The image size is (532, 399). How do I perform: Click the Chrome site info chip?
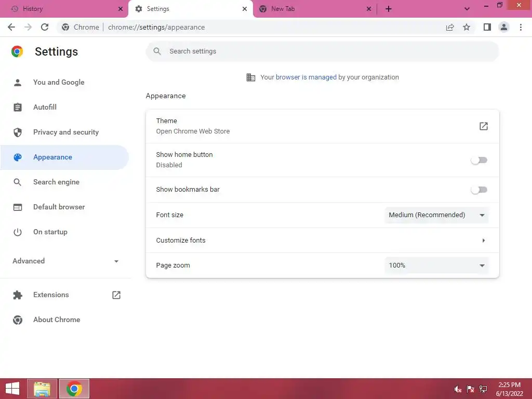pyautogui.click(x=81, y=27)
